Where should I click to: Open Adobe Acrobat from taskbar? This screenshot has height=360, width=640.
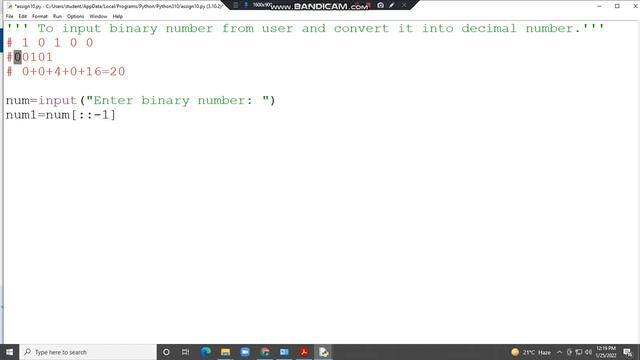tap(304, 352)
